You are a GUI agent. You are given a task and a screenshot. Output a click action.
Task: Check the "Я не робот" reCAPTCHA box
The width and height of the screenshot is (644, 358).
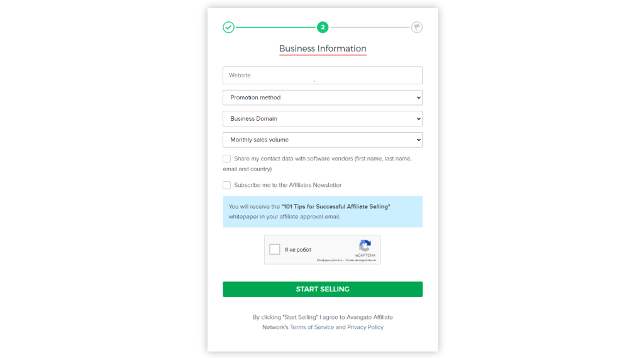pyautogui.click(x=275, y=249)
